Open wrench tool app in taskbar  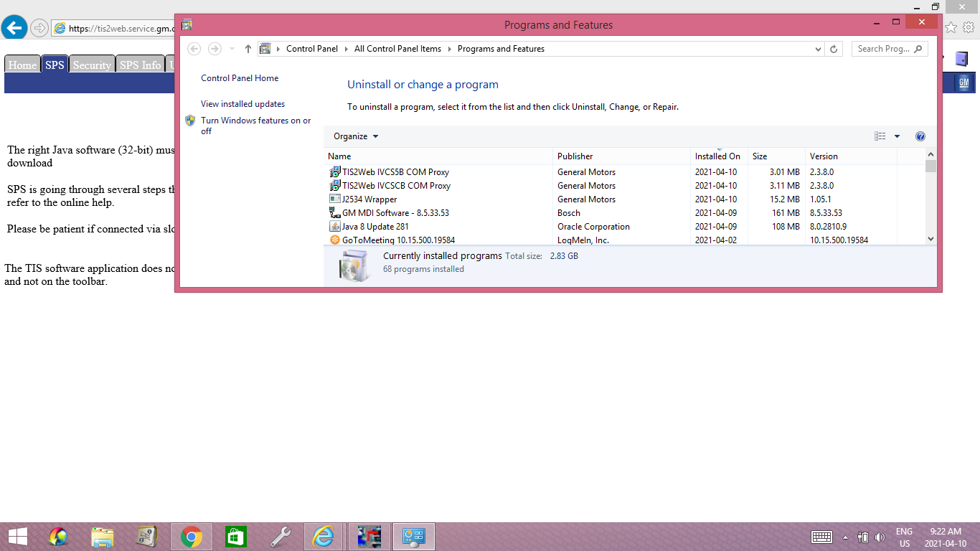click(x=280, y=537)
